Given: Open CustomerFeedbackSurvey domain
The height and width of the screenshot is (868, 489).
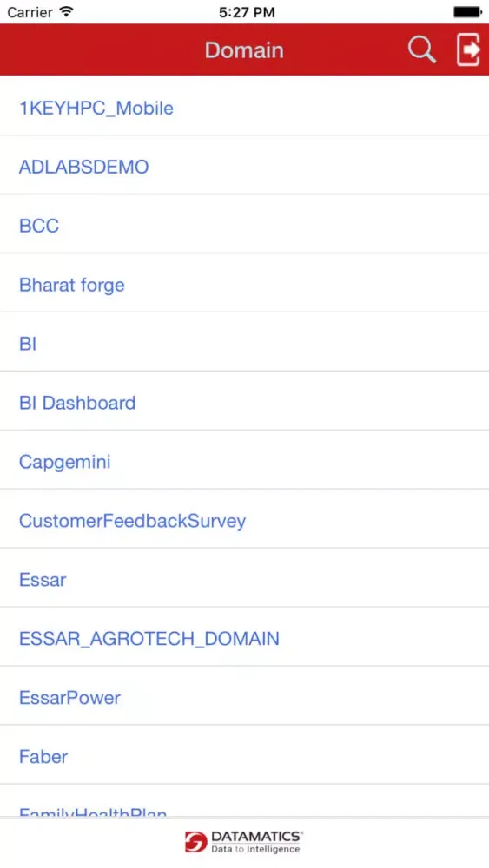Looking at the screenshot, I should click(244, 520).
